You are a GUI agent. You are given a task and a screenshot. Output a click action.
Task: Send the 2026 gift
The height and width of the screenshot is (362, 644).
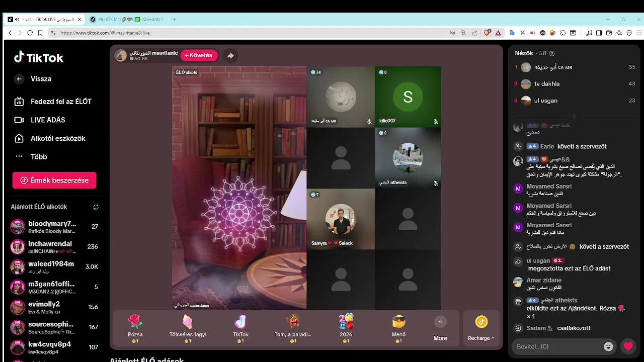click(346, 328)
